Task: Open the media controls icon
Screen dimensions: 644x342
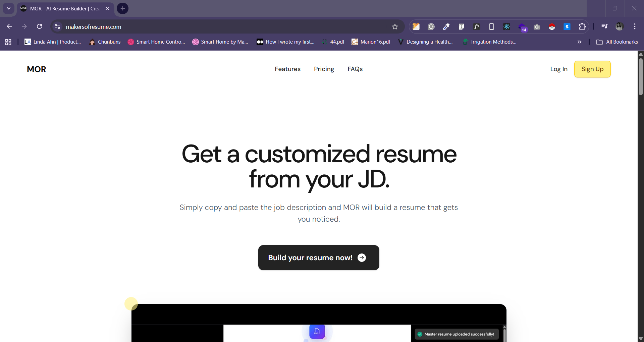Action: [x=604, y=26]
